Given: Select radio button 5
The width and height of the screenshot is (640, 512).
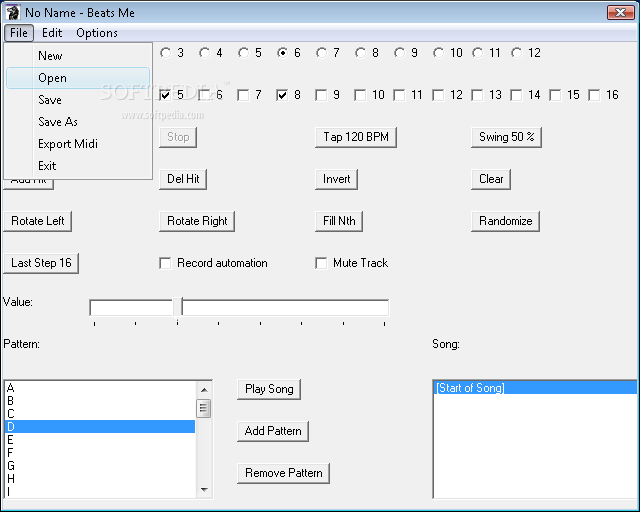Looking at the screenshot, I should tap(244, 53).
